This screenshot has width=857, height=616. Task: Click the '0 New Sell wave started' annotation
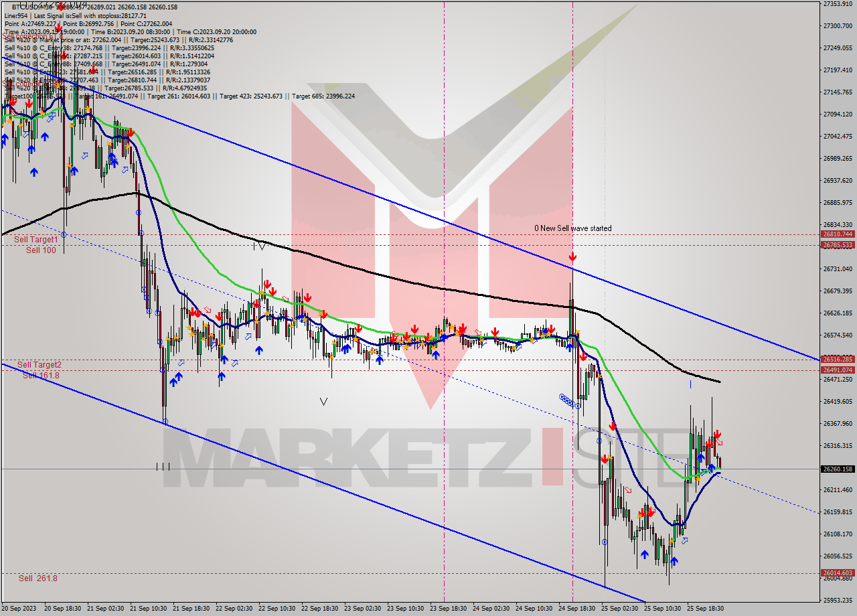click(x=572, y=228)
